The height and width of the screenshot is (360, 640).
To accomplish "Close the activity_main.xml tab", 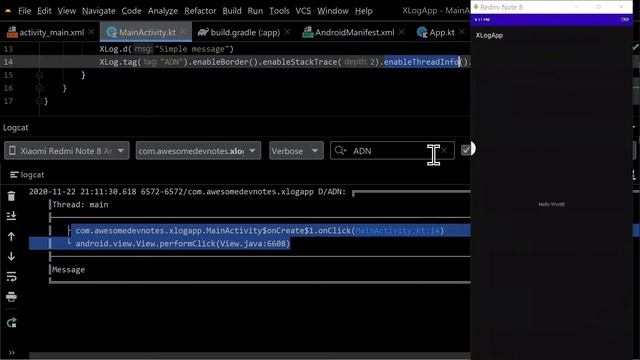I will click(91, 32).
